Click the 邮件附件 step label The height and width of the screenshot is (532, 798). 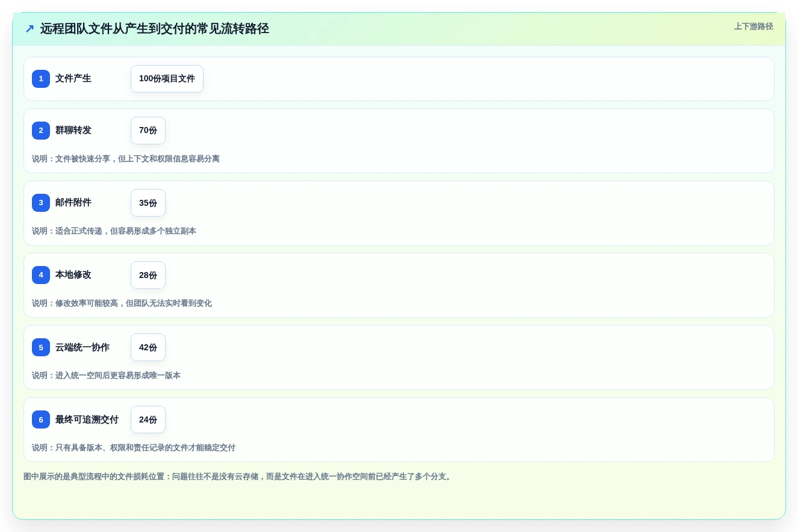[73, 203]
